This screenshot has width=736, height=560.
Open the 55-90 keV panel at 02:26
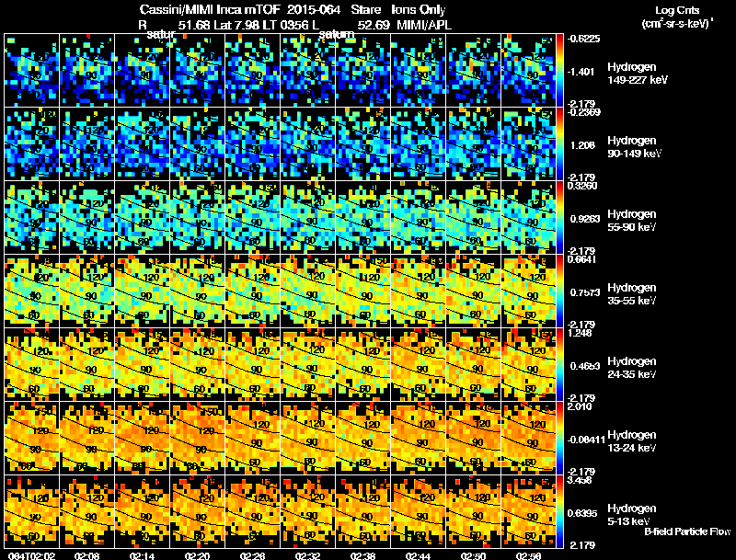click(252, 218)
